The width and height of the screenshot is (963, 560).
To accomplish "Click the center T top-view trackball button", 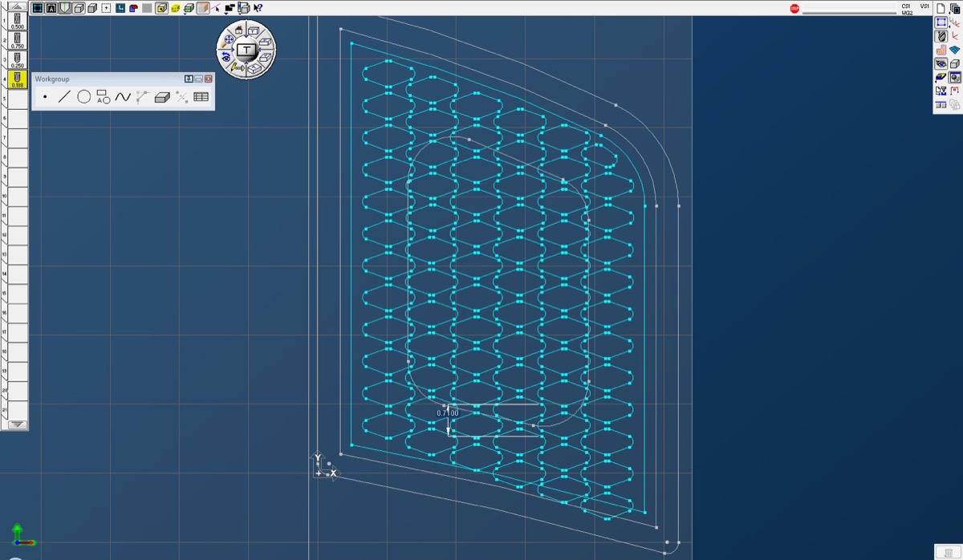I will point(246,50).
